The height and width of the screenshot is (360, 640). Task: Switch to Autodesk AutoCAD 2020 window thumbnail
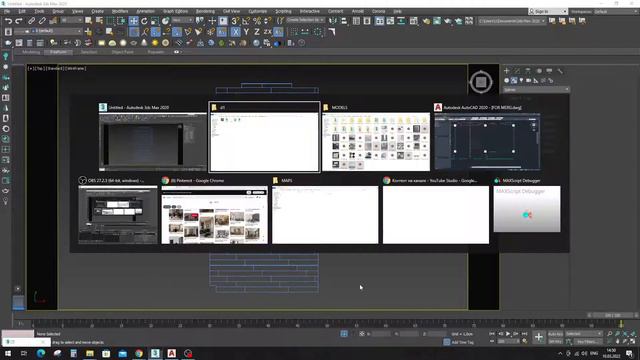(487, 137)
